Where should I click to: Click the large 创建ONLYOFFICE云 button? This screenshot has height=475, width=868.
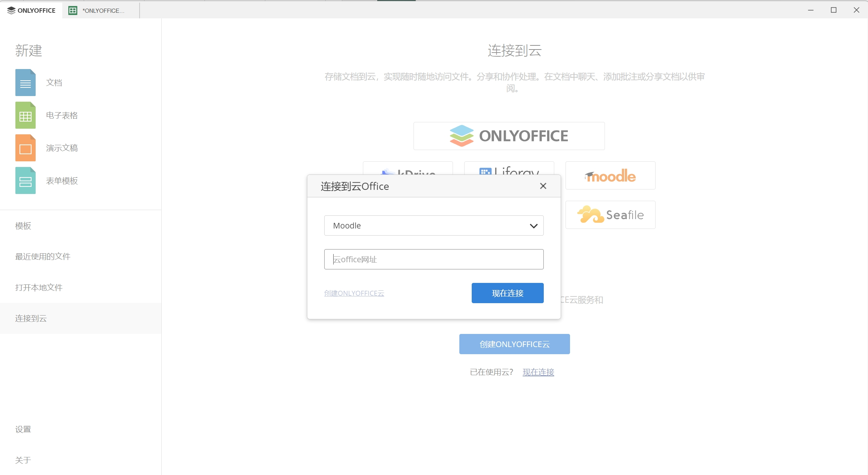[x=514, y=344]
